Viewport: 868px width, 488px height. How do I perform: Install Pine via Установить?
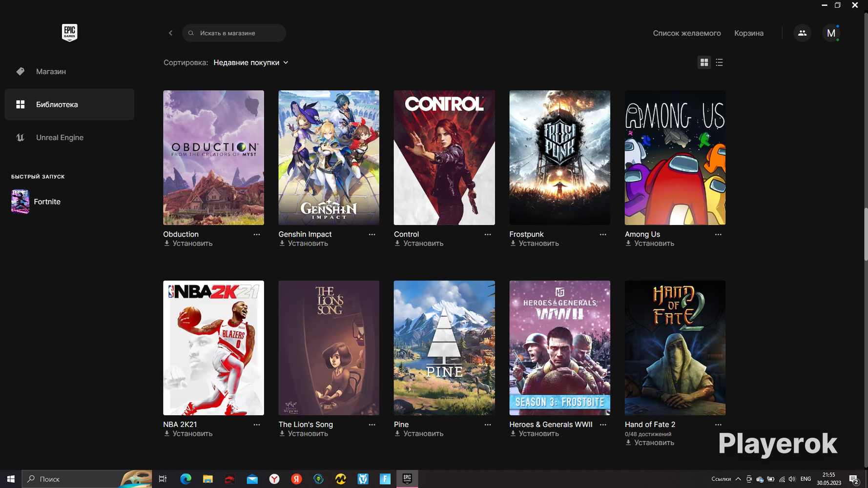coord(419,434)
